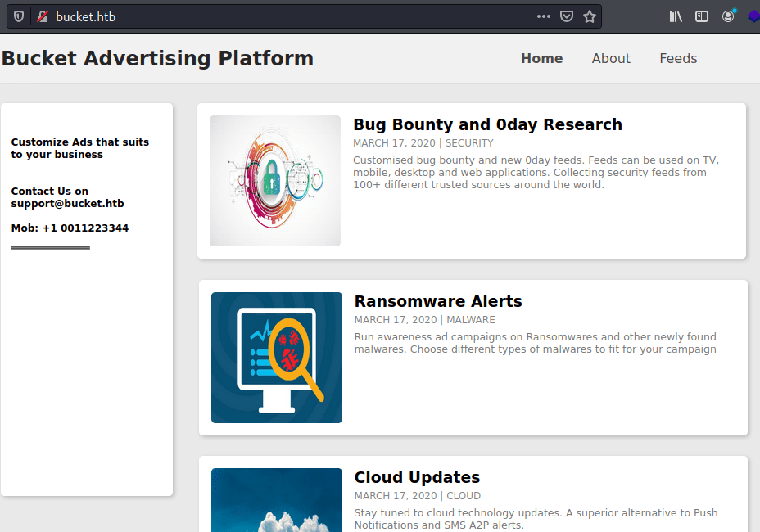Save the page to Pocket
760x532 pixels.
[x=567, y=16]
